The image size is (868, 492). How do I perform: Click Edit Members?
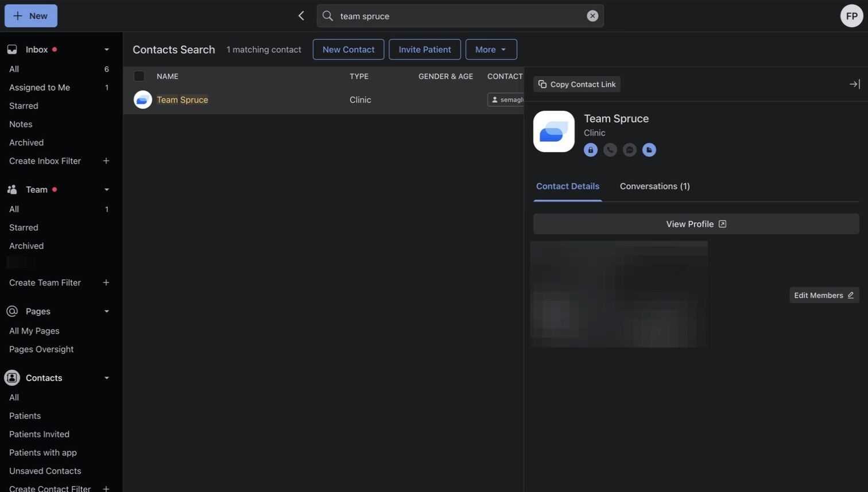click(x=824, y=295)
